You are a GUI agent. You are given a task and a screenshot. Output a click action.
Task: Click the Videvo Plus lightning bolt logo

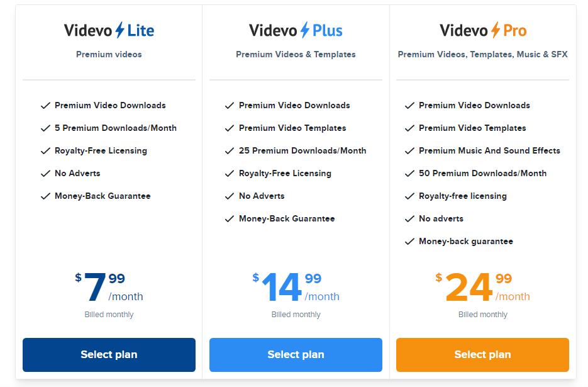click(305, 30)
